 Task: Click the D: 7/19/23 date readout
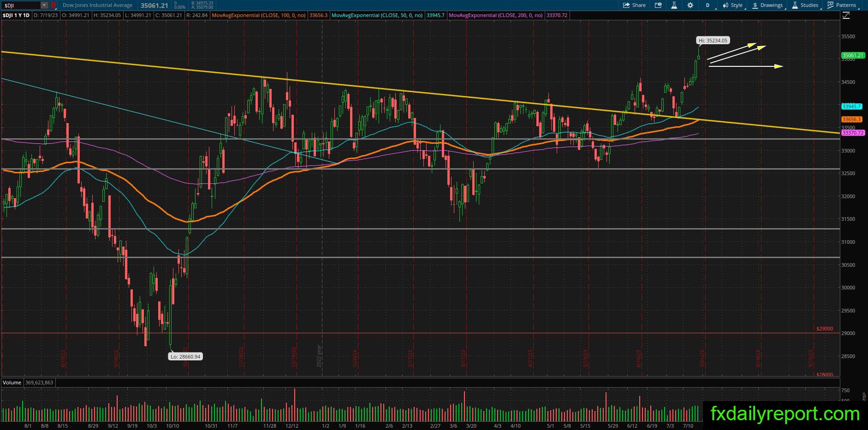pyautogui.click(x=47, y=15)
